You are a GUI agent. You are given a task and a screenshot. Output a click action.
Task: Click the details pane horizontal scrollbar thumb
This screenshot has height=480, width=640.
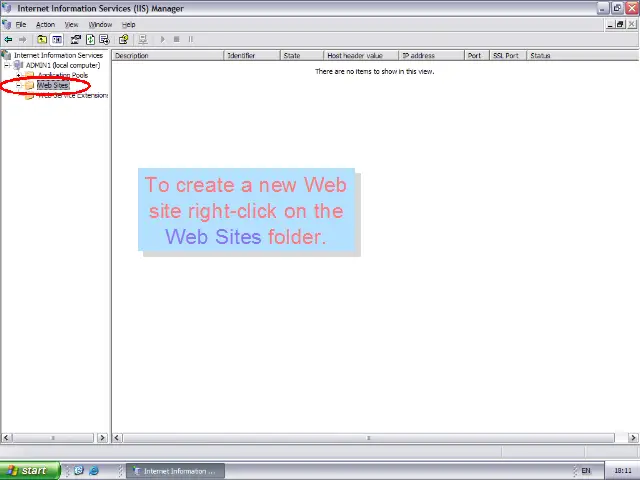(369, 438)
